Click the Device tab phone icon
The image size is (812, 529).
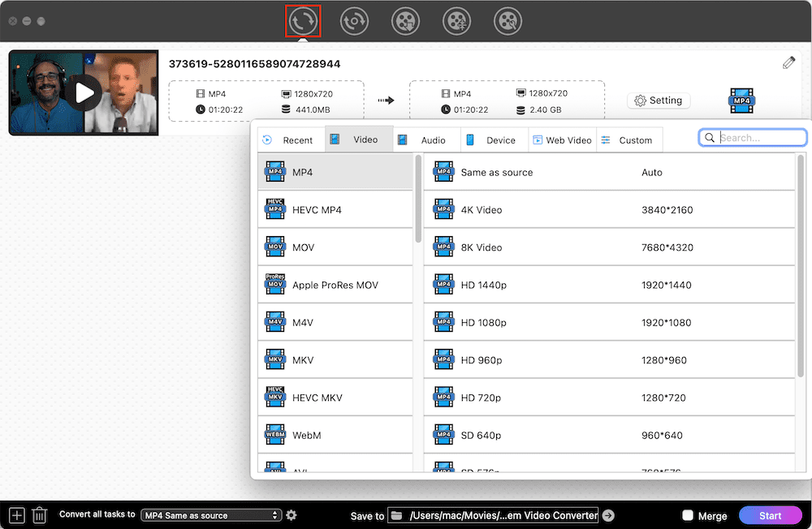pyautogui.click(x=469, y=140)
